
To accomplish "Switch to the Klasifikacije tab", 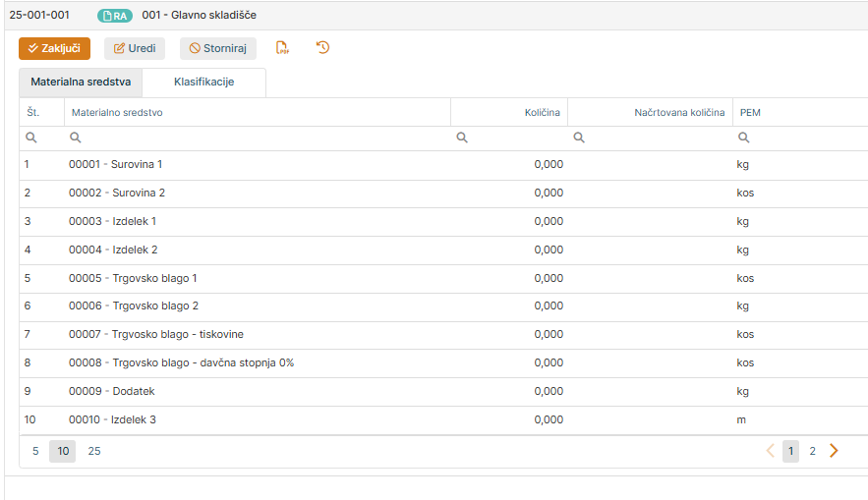I will (203, 83).
